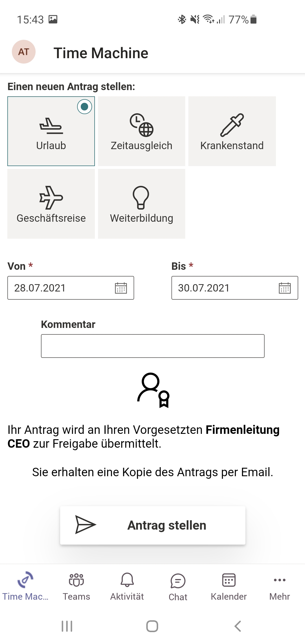305x644 pixels.
Task: Focus the Kommentar text box
Action: click(x=152, y=346)
